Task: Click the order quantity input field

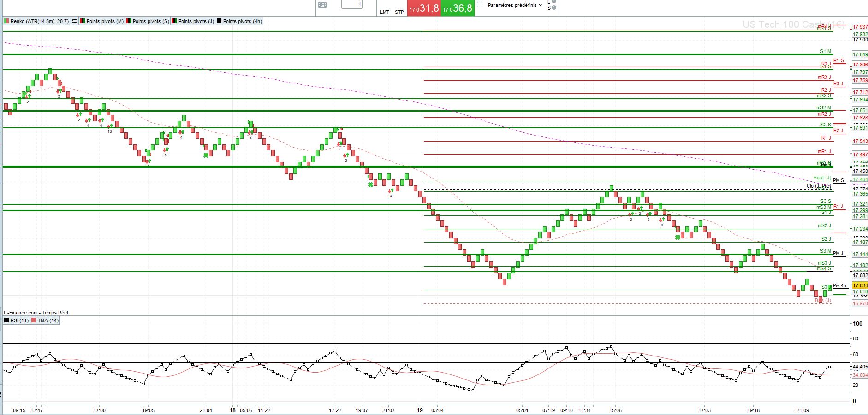Action: (x=352, y=5)
